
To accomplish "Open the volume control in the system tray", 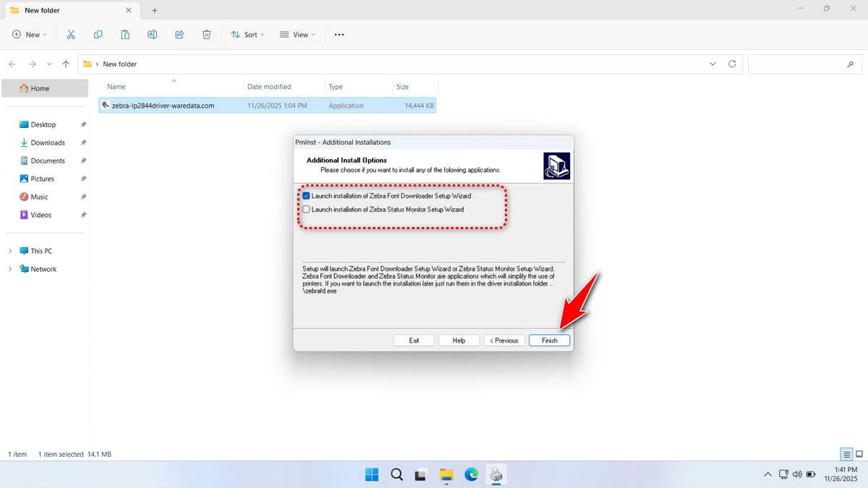I will tap(797, 474).
